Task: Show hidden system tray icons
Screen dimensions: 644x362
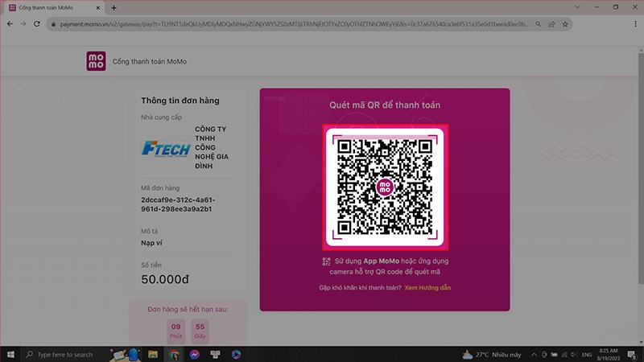Action: tap(534, 355)
